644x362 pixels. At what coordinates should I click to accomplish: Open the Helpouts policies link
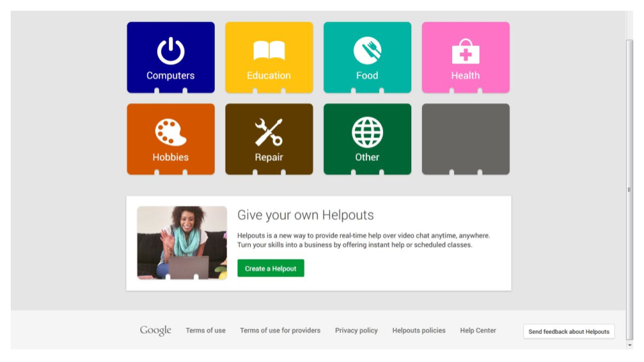point(419,330)
